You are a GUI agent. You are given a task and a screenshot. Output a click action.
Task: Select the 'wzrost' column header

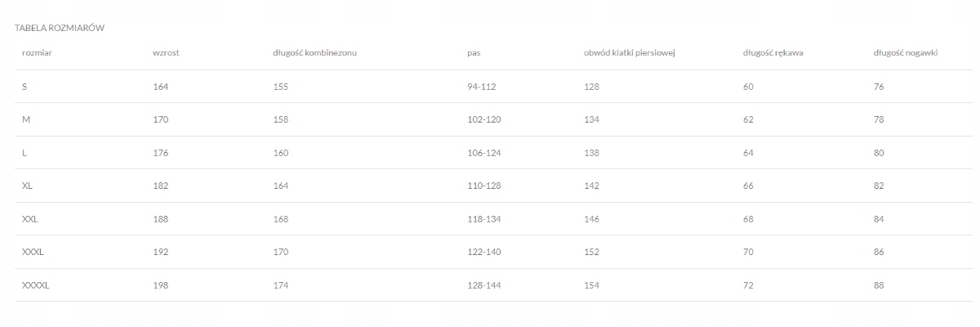(166, 53)
